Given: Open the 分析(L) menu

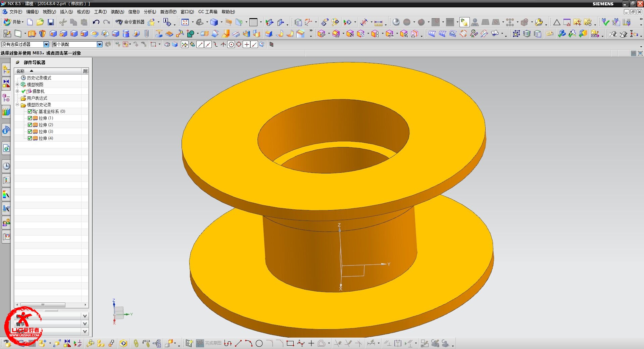Looking at the screenshot, I should 150,12.
